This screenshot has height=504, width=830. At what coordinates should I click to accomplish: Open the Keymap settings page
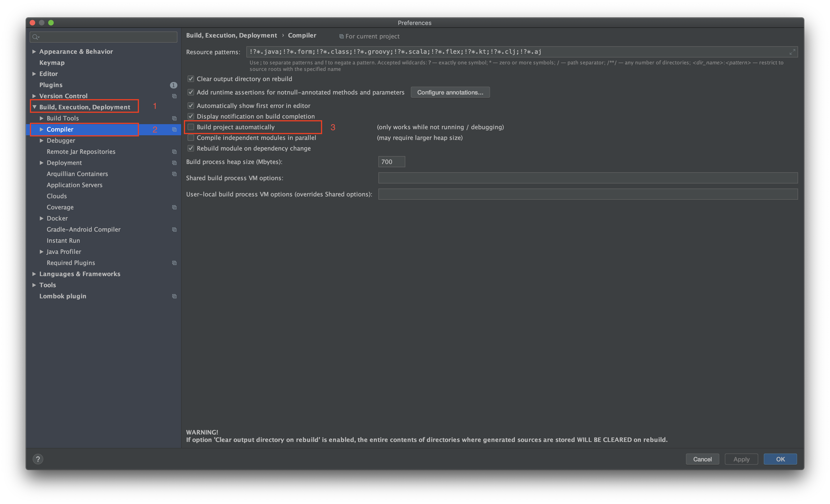[x=52, y=63]
